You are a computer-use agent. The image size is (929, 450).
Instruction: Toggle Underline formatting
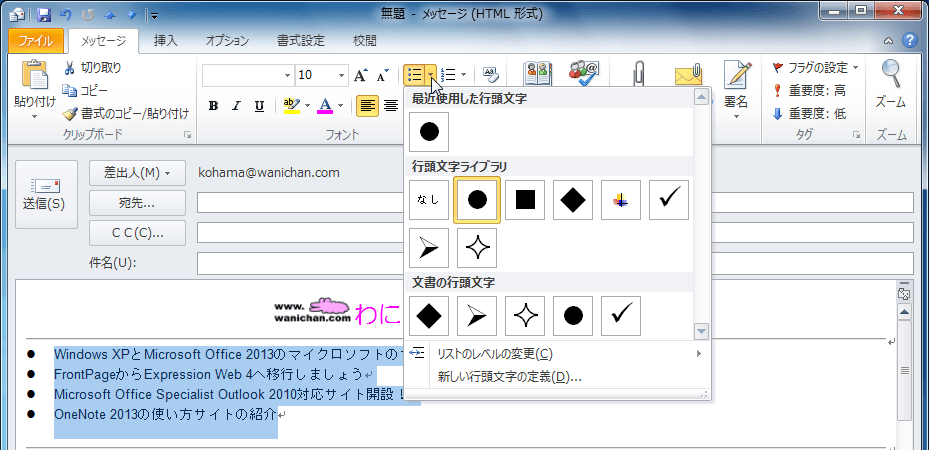[259, 106]
